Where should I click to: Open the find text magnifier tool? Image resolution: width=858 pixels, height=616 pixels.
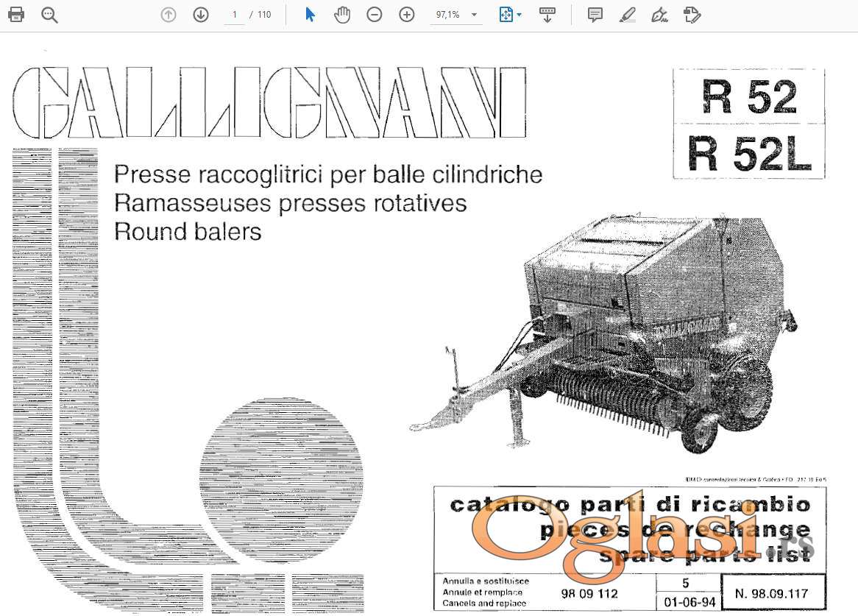click(49, 15)
